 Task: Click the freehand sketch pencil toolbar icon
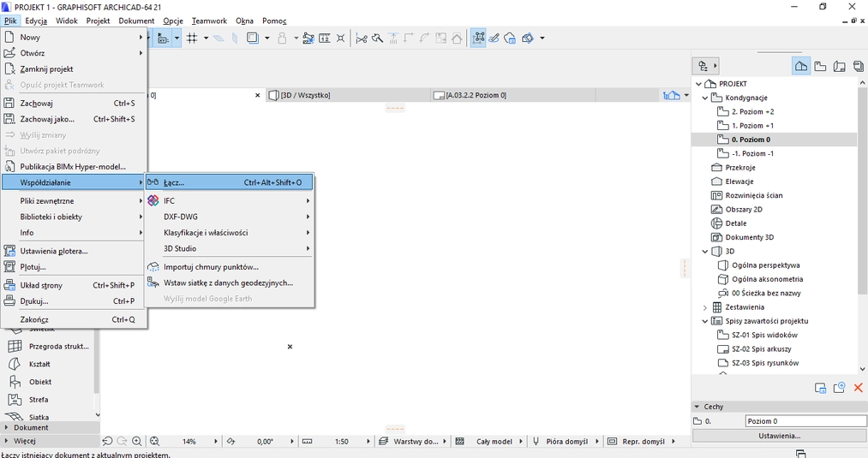pos(494,39)
